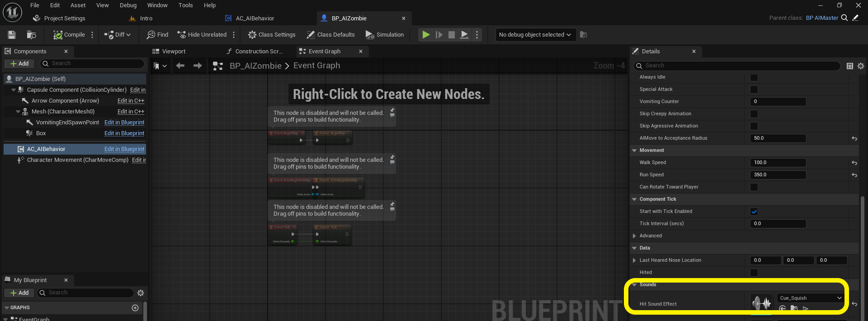Reset Walk Speed to default value

854,163
